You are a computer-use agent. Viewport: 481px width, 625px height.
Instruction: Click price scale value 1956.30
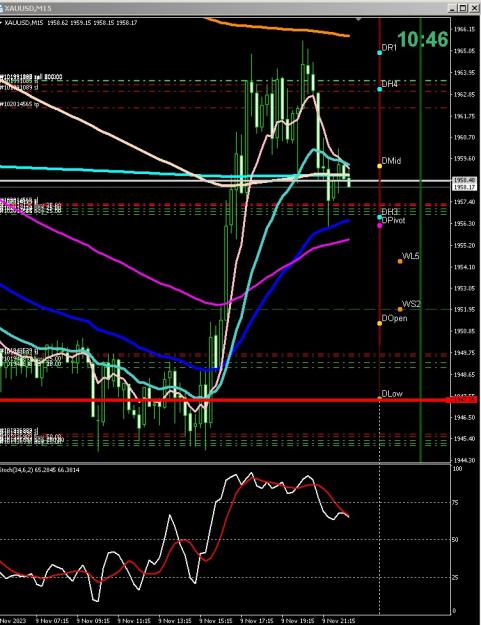(x=465, y=224)
